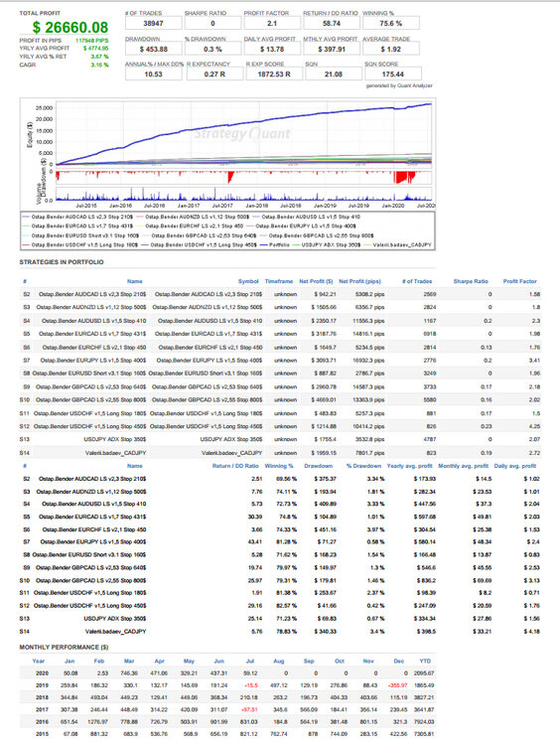
Task: Click the R Expectancy value 0.27 R
Action: (x=214, y=74)
